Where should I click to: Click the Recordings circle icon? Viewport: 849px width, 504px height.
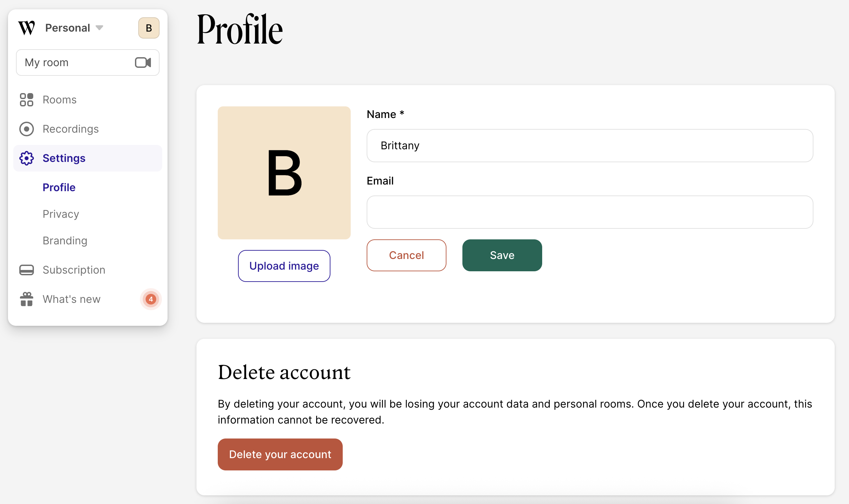(x=27, y=129)
